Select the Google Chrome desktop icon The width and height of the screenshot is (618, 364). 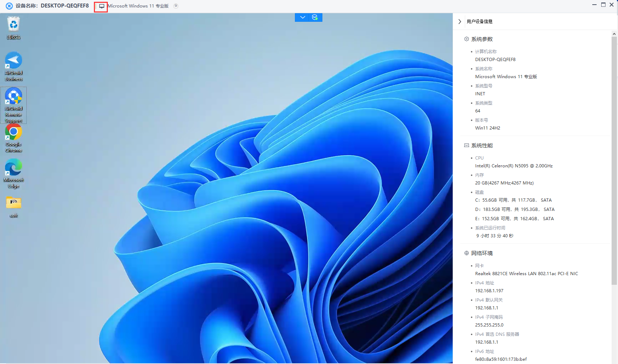coord(14,138)
